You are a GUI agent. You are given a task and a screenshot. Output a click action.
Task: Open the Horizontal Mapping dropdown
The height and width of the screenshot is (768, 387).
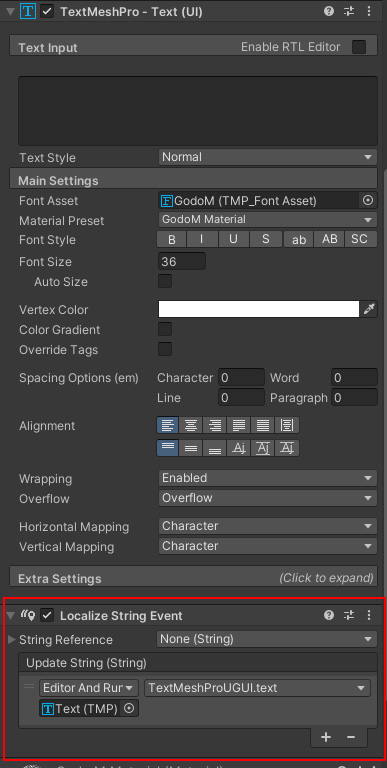(x=267, y=526)
